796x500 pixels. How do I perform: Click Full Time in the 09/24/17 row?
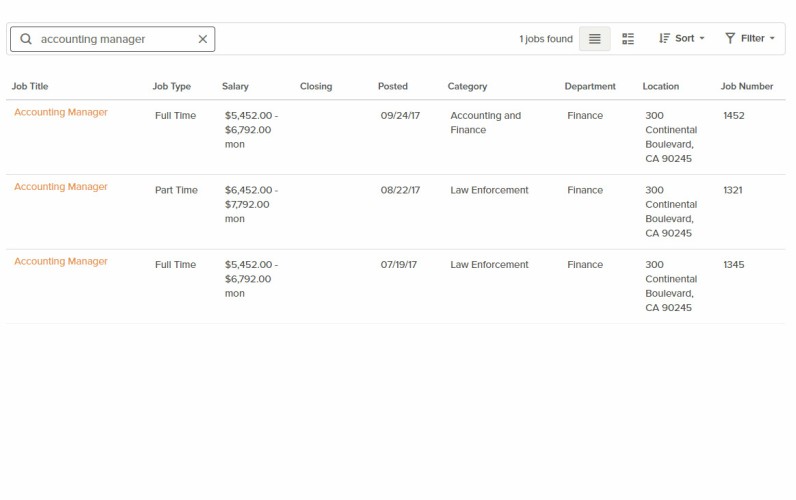175,116
